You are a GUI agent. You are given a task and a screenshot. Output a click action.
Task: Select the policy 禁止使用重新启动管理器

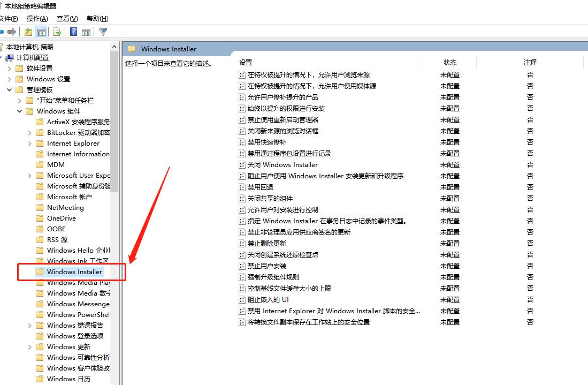pyautogui.click(x=282, y=120)
